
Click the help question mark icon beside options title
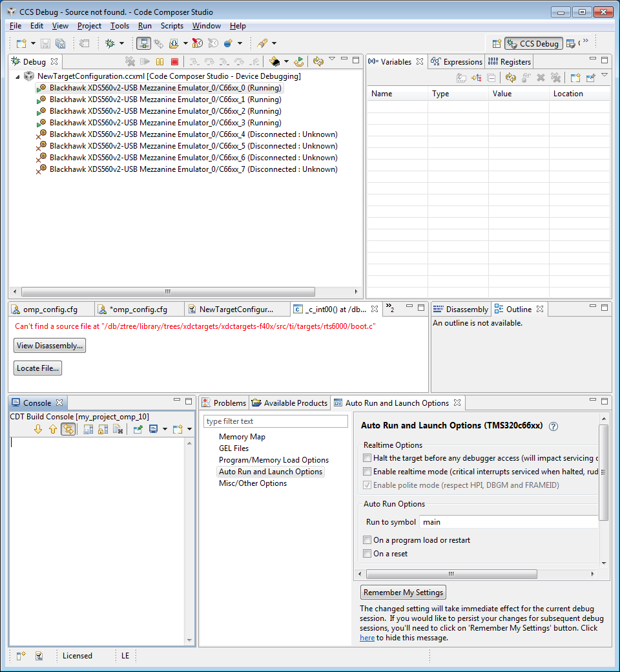553,426
